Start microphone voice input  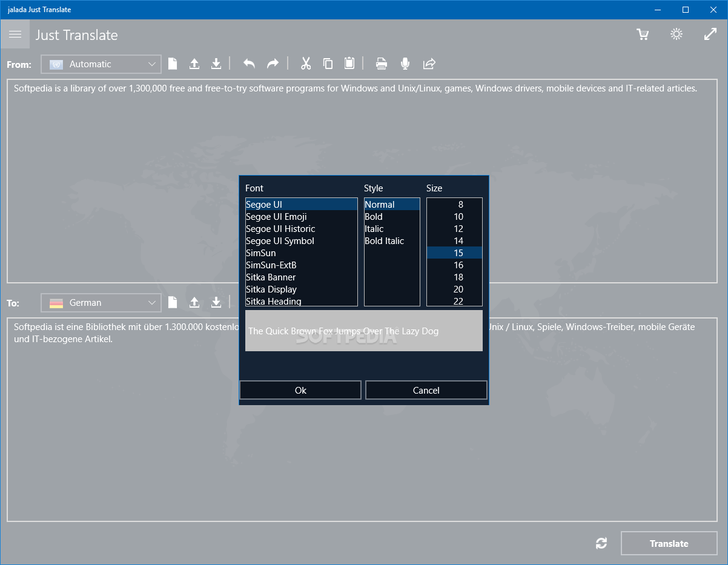pos(405,64)
